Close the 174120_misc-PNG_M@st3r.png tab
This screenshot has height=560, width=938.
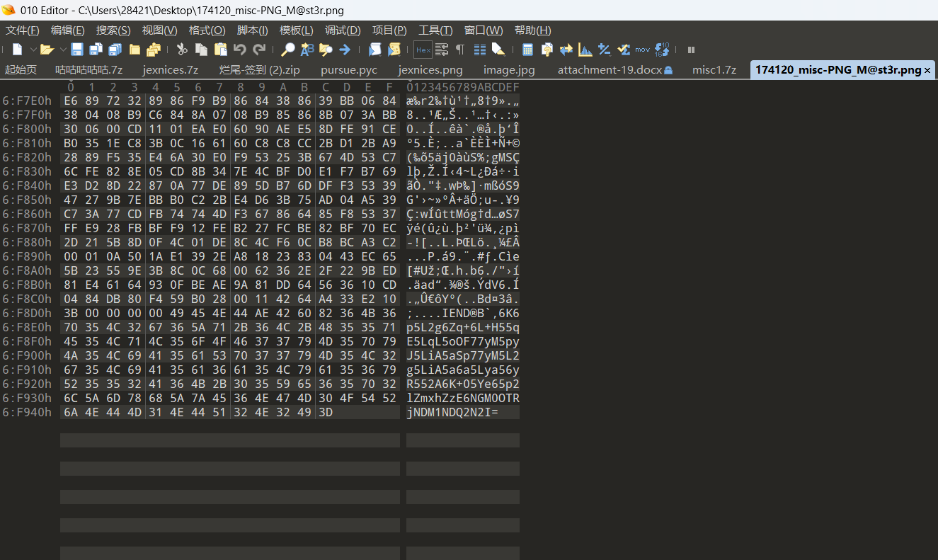tap(927, 70)
